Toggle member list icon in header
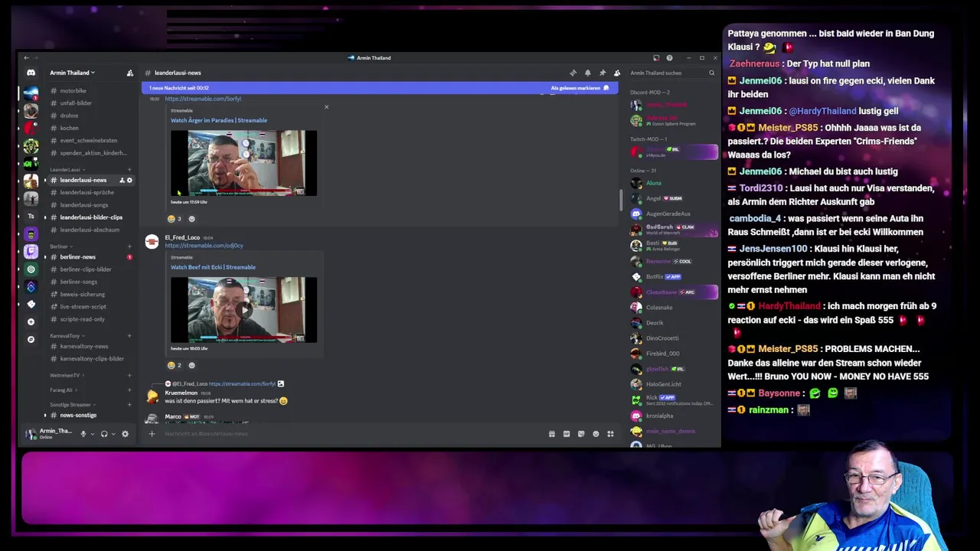Image resolution: width=980 pixels, height=551 pixels. click(x=617, y=73)
